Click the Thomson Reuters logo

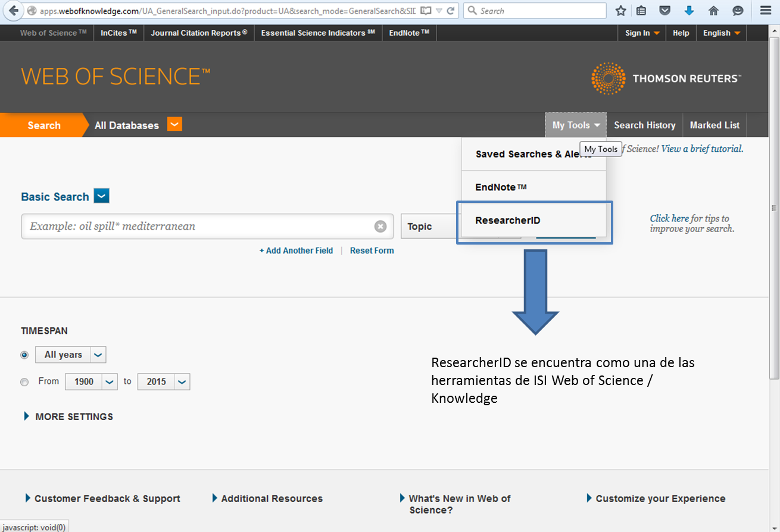click(666, 78)
